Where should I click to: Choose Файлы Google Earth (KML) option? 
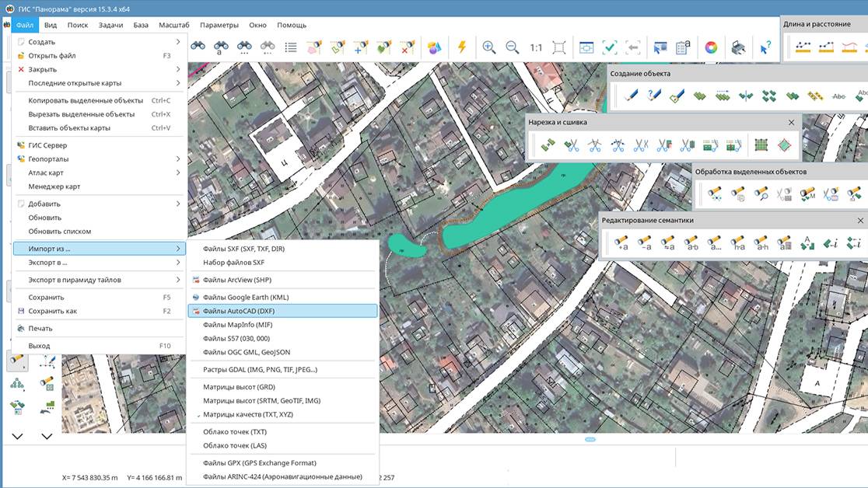pos(283,297)
